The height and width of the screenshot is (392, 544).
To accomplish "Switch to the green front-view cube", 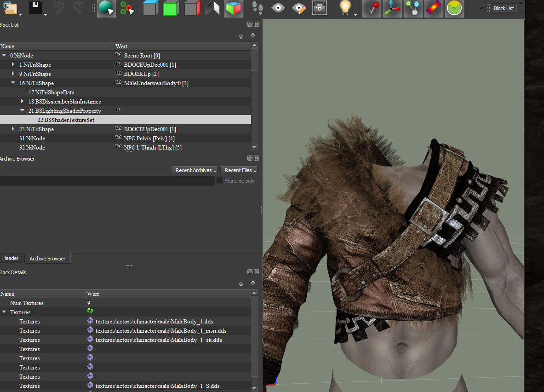I will click(171, 8).
